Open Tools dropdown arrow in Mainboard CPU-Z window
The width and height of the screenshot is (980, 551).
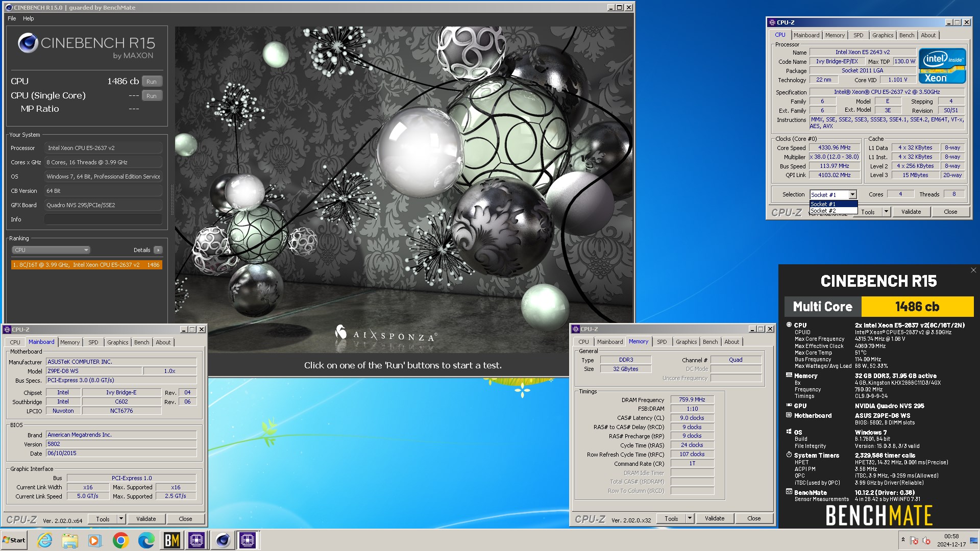pyautogui.click(x=121, y=519)
